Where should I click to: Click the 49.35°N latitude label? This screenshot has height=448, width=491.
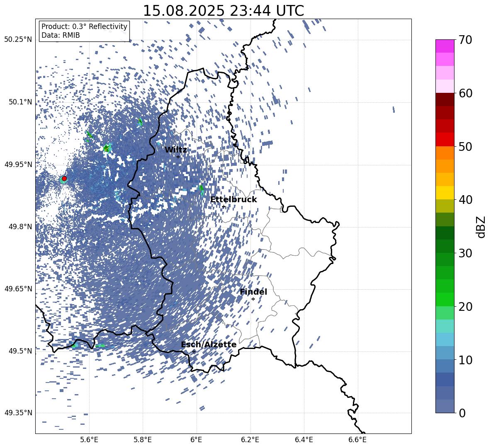(18, 413)
